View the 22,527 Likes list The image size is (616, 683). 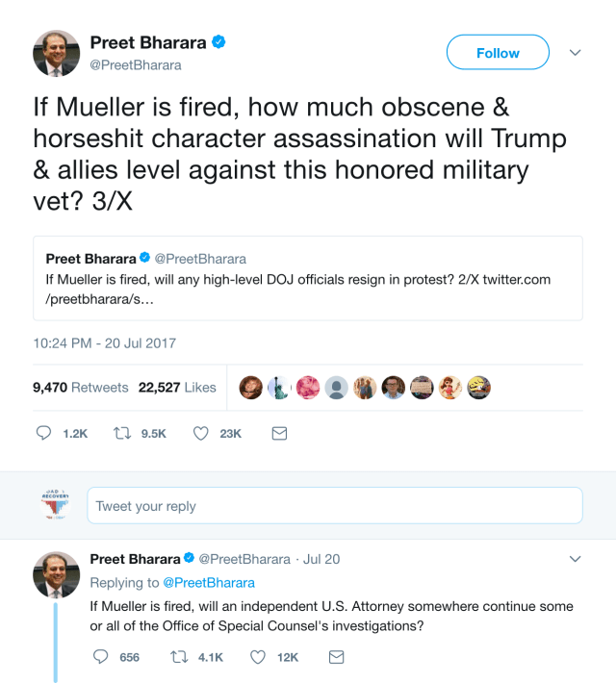[x=177, y=388]
